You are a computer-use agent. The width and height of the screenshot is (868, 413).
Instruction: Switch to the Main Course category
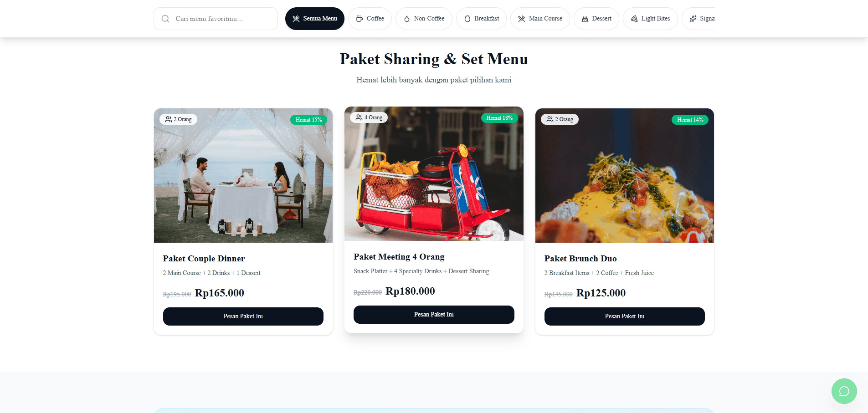[540, 19]
